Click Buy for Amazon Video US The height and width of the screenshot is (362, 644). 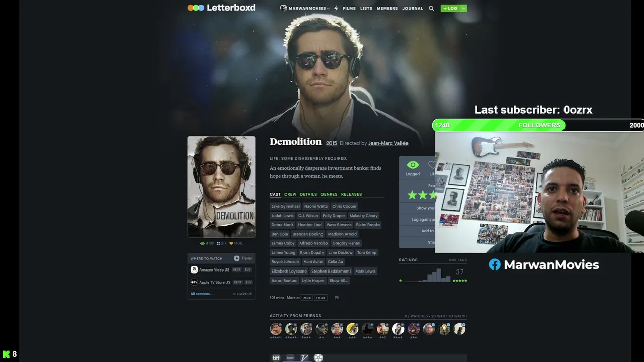pos(248,270)
